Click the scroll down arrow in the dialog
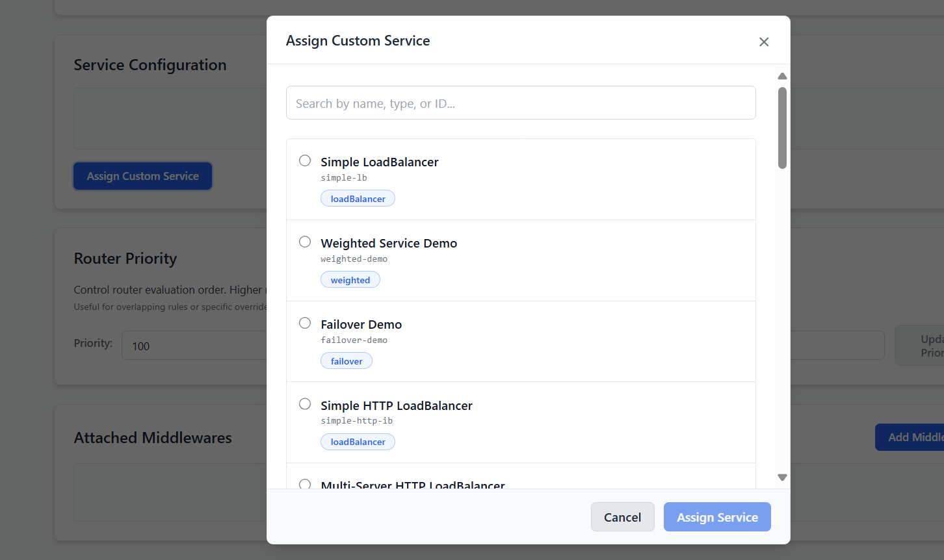Viewport: 944px width, 560px height. 782,477
